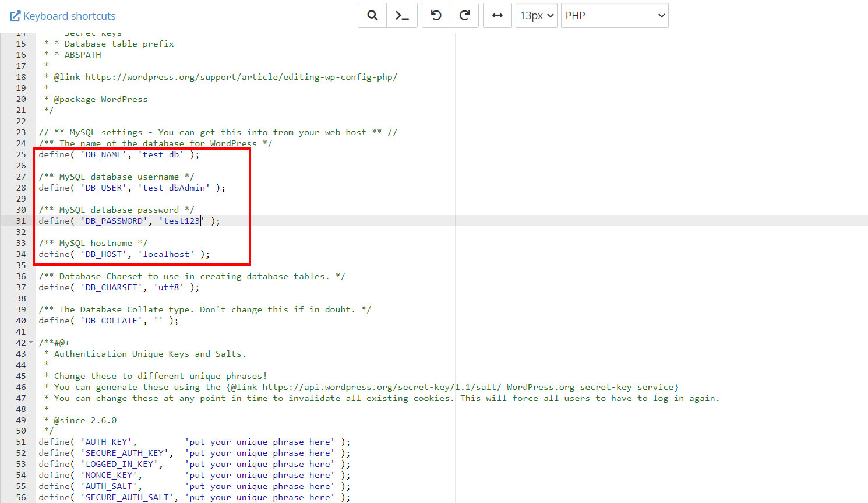This screenshot has width=868, height=503.
Task: Click the 'MySQL hostname' comment
Action: tap(93, 243)
